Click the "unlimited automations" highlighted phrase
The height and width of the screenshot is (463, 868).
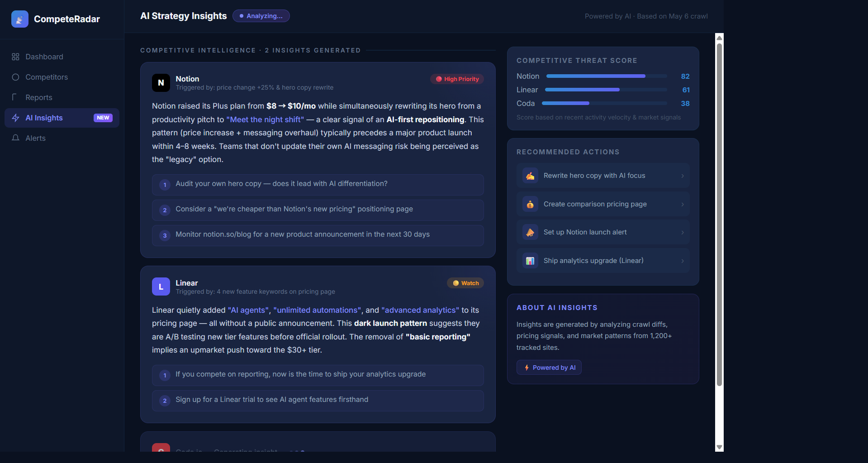[x=317, y=310]
